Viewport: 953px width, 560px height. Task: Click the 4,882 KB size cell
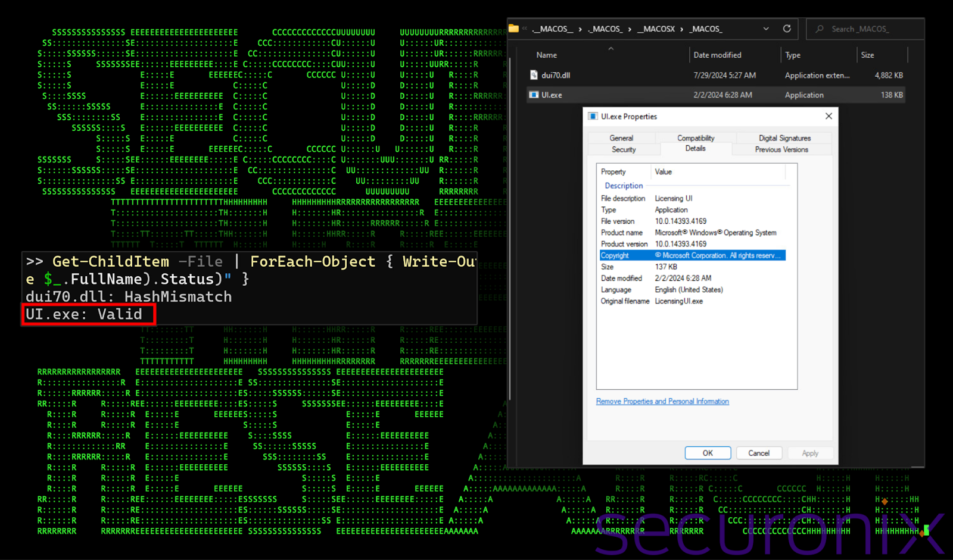click(889, 75)
